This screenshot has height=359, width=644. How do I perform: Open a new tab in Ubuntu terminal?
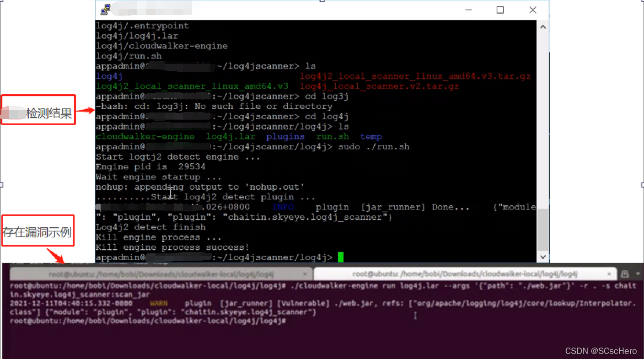625,274
